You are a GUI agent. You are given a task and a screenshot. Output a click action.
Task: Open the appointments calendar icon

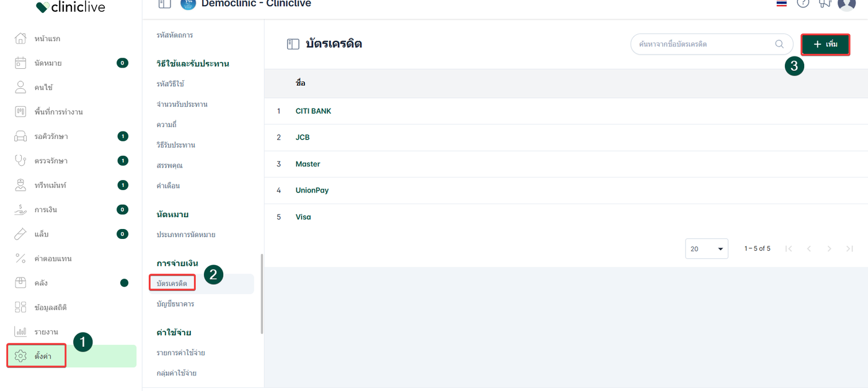20,63
